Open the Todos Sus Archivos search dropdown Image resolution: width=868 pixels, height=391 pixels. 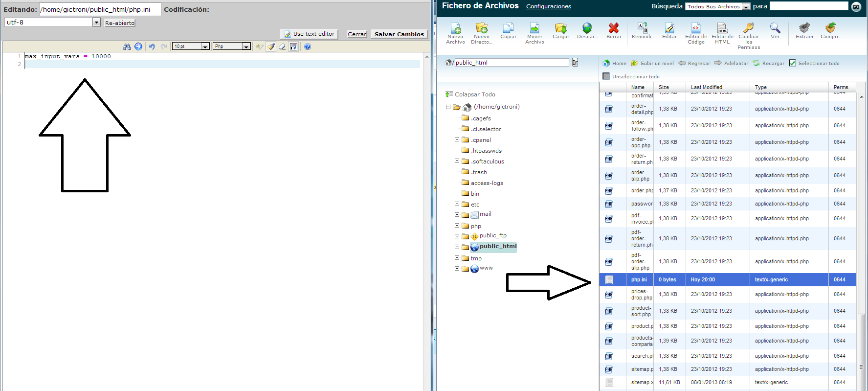(718, 6)
